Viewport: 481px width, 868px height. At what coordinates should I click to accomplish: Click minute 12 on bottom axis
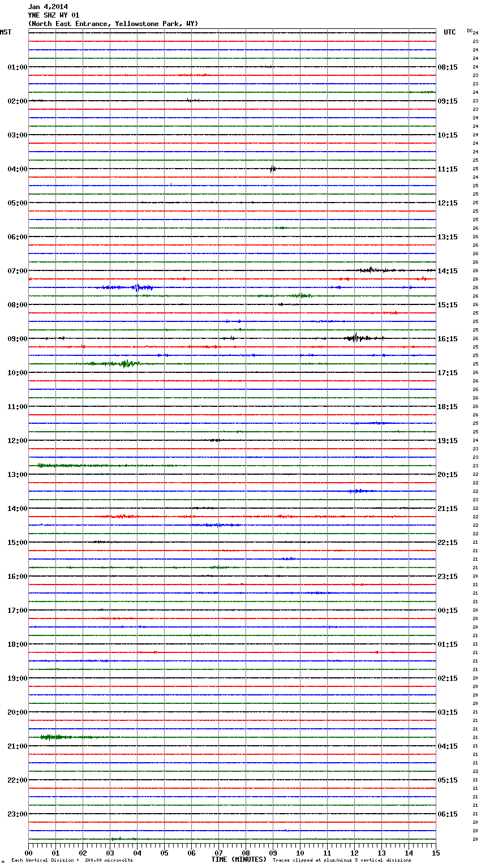click(x=354, y=852)
